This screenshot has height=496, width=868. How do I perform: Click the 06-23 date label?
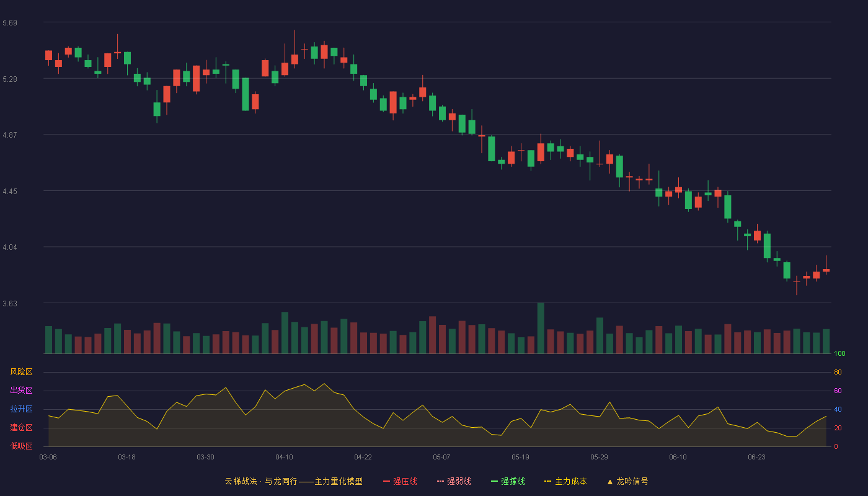click(x=757, y=457)
